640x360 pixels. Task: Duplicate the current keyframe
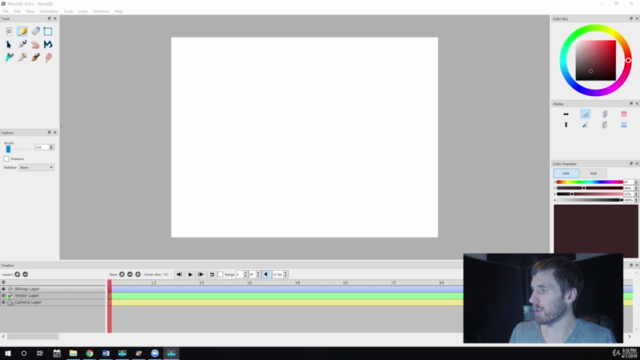[x=138, y=275]
